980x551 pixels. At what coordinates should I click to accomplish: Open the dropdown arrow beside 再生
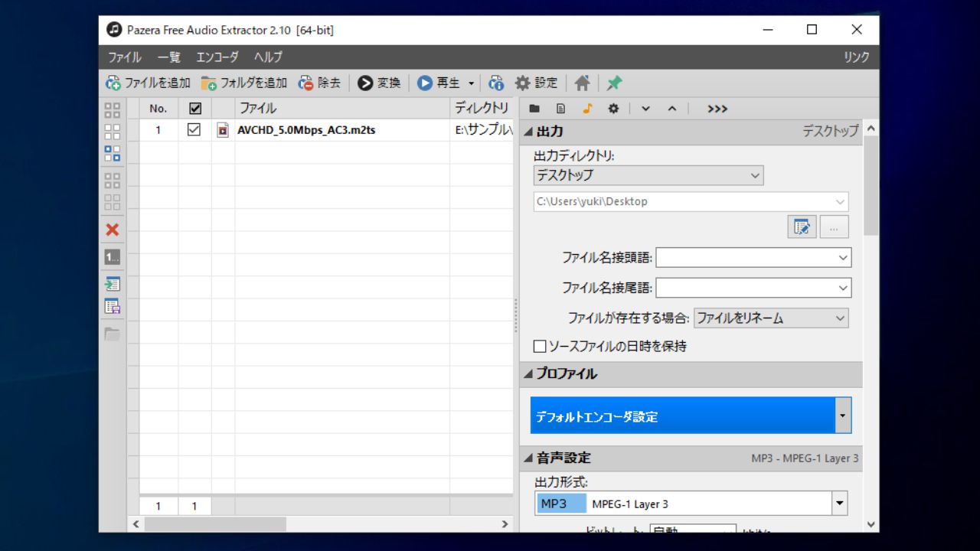471,83
